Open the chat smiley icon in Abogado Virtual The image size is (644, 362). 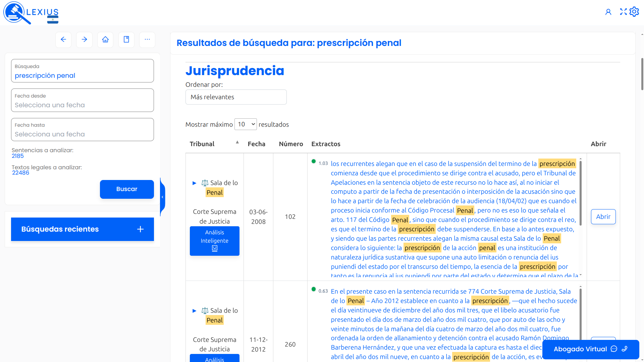pos(614,349)
